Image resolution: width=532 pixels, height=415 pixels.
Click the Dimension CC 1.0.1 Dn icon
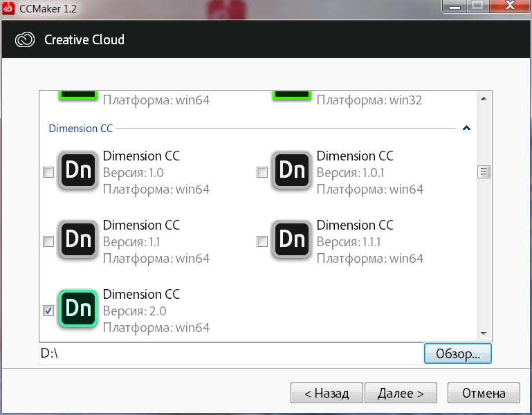tap(291, 170)
